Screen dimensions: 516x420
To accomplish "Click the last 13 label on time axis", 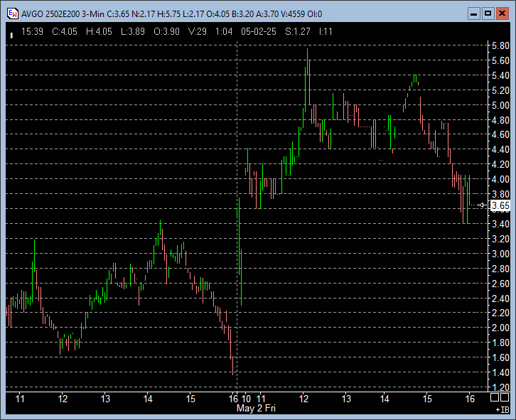I will click(346, 399).
